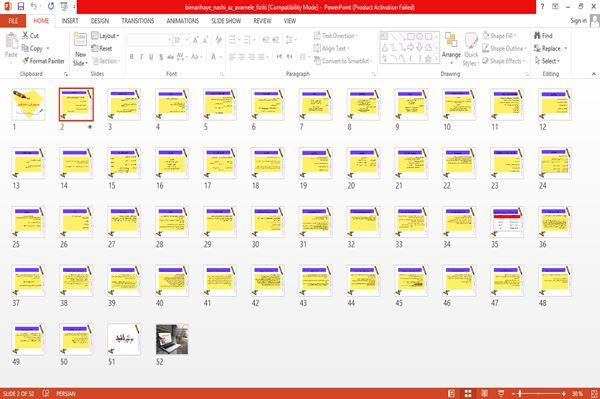The width and height of the screenshot is (600, 399).
Task: Click the Save icon in quick access toolbar
Action: coord(21,7)
